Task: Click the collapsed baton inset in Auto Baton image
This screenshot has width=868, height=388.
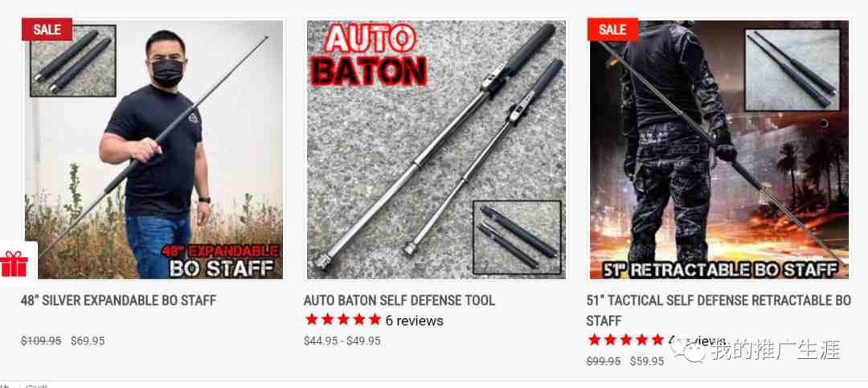Action: [x=517, y=238]
